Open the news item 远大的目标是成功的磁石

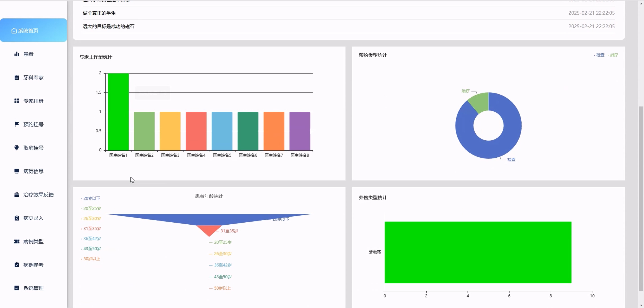pyautogui.click(x=108, y=26)
